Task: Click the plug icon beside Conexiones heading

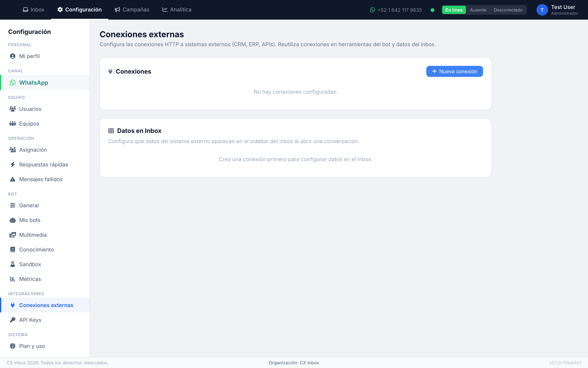Action: [110, 71]
